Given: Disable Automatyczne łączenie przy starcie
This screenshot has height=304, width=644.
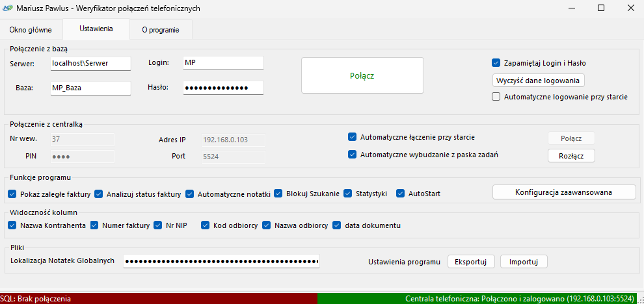Looking at the screenshot, I should [353, 137].
